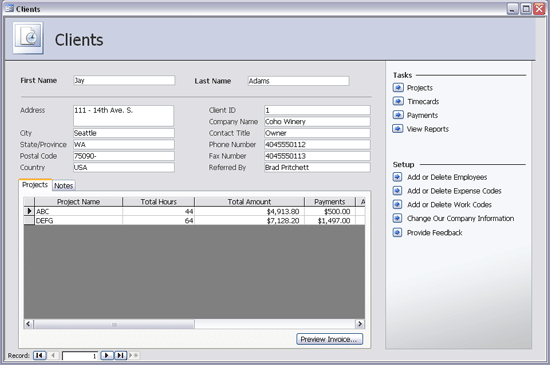Click the Clients window title bar icon

pos(9,8)
